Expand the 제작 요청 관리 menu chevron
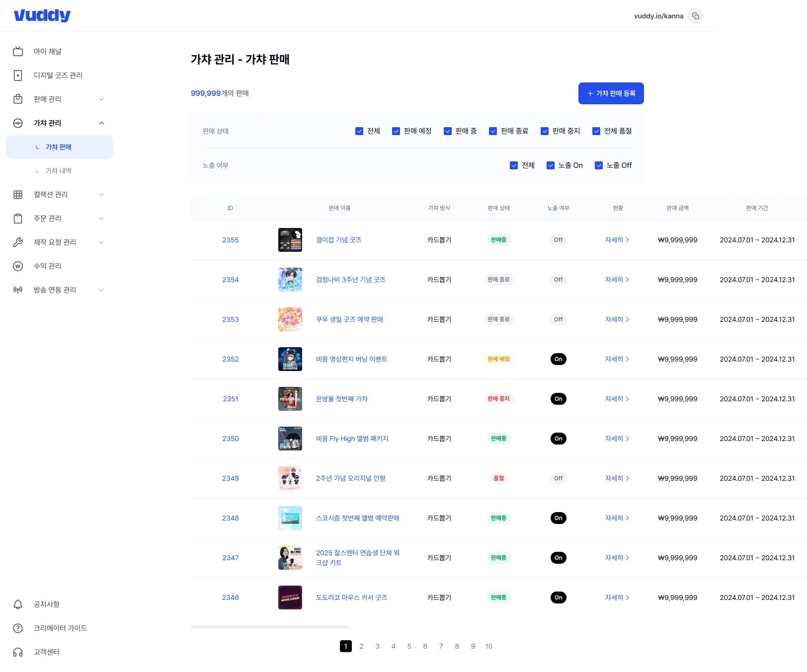The image size is (807, 672). point(101,242)
